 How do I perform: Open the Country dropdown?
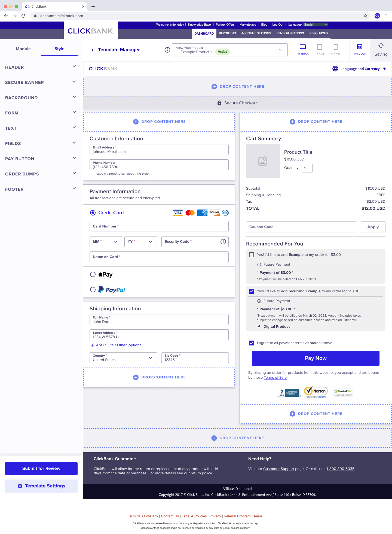pos(123,358)
